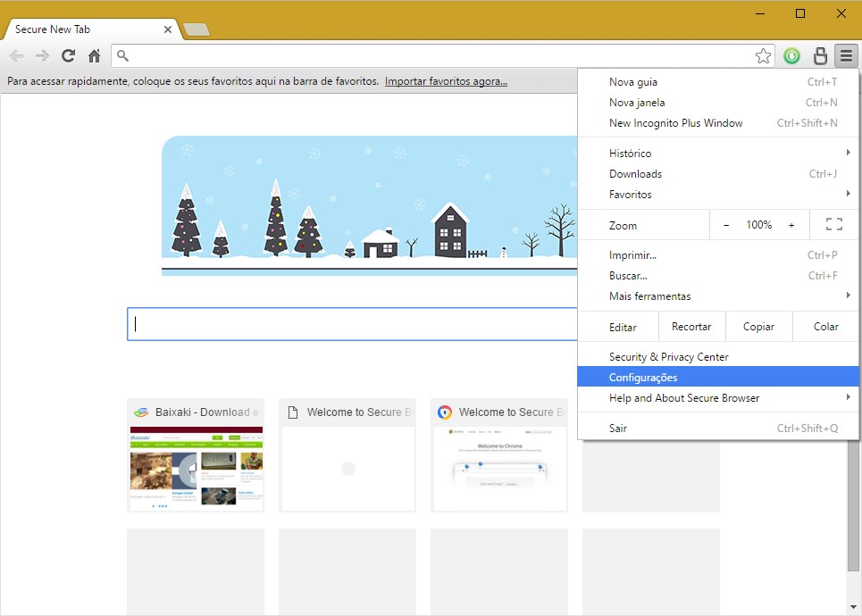Screen dimensions: 862x616
Task: Click the Colar edit button
Action: coord(825,327)
